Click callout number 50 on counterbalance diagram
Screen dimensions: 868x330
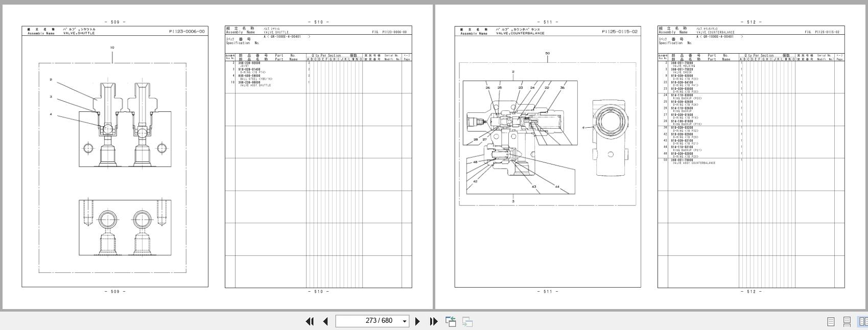pyautogui.click(x=548, y=53)
